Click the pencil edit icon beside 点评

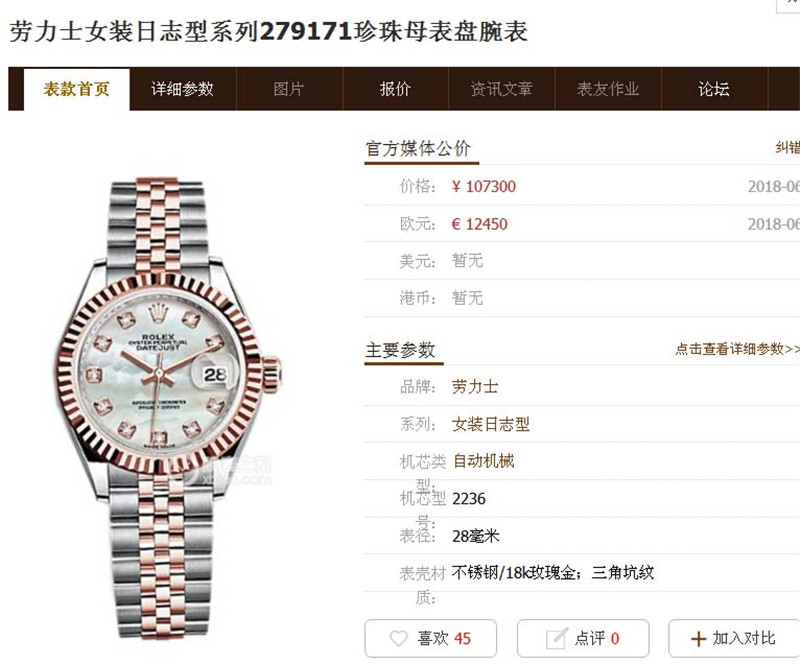click(556, 638)
